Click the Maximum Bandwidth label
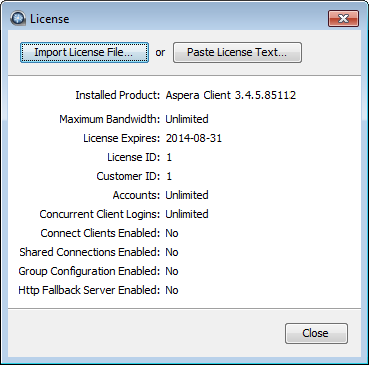369x365 pixels. (x=110, y=119)
